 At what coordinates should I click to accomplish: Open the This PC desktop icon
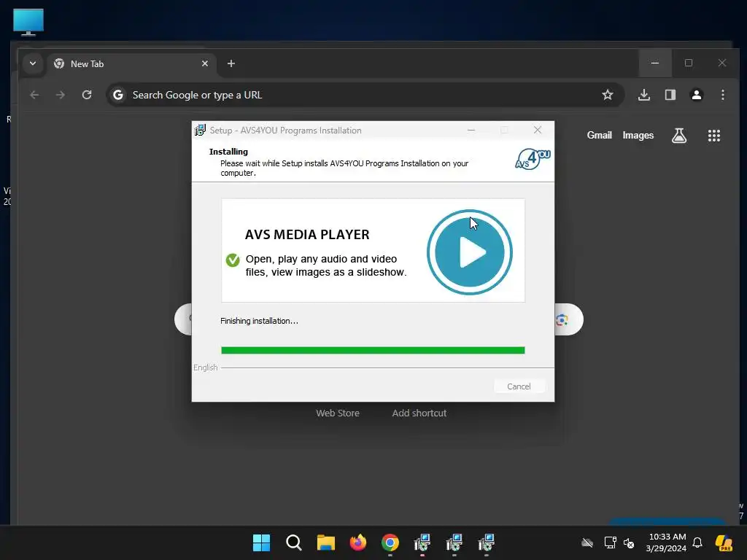[28, 21]
